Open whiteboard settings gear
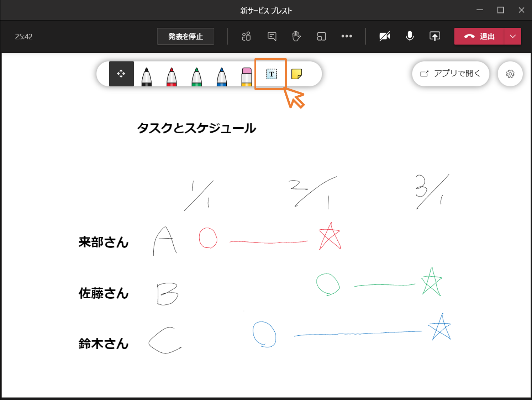Viewport: 532px width, 400px height. pos(510,74)
